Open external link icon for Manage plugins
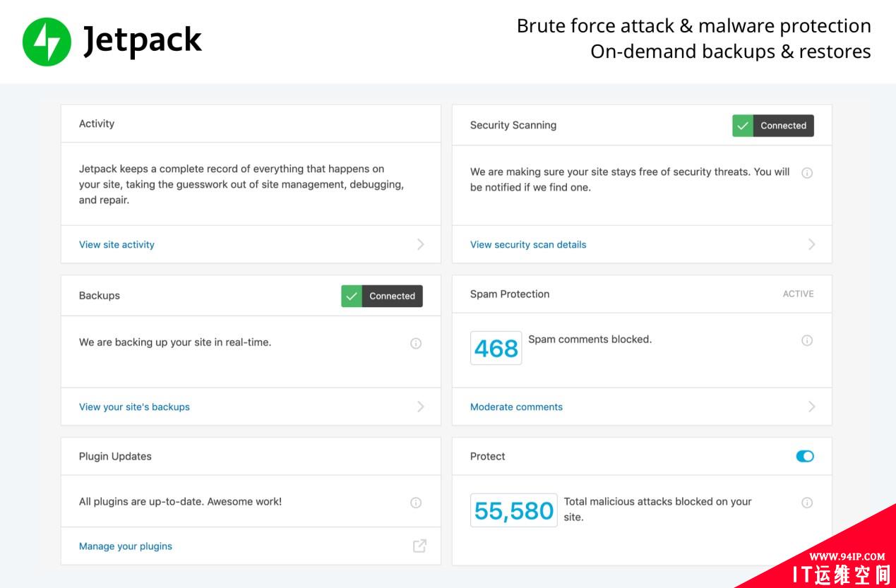The width and height of the screenshot is (896, 588). pyautogui.click(x=419, y=546)
